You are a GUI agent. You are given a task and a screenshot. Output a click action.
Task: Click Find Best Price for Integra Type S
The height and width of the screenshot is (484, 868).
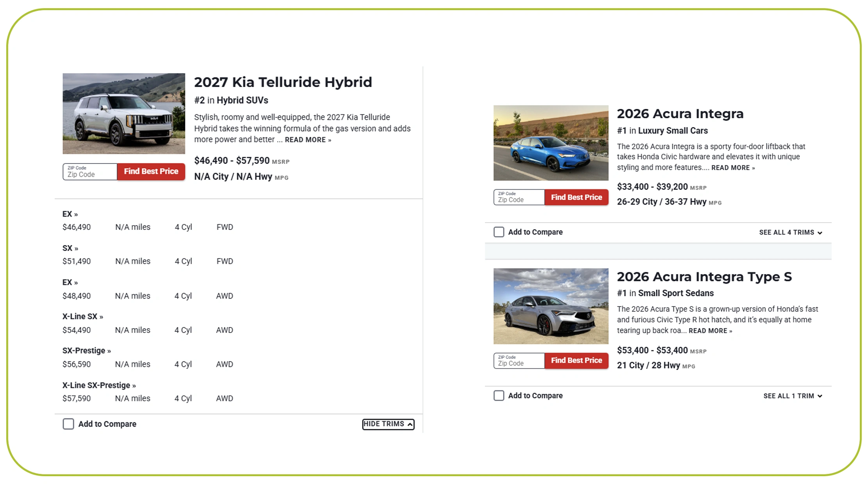tap(576, 360)
